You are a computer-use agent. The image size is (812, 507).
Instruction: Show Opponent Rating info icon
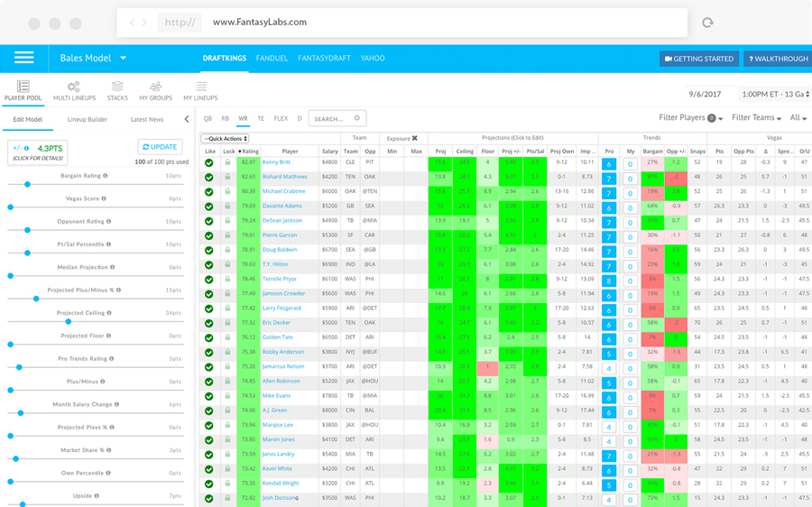(108, 221)
